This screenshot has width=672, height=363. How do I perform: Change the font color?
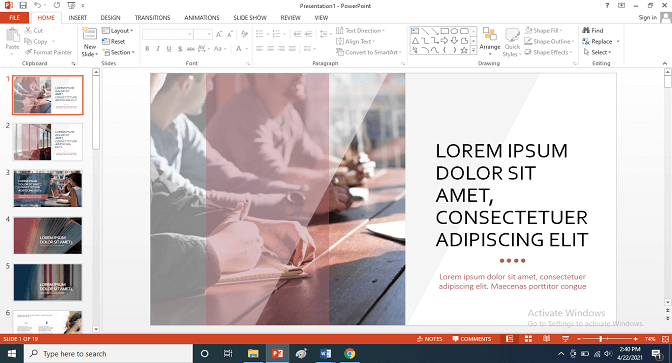pyautogui.click(x=240, y=48)
